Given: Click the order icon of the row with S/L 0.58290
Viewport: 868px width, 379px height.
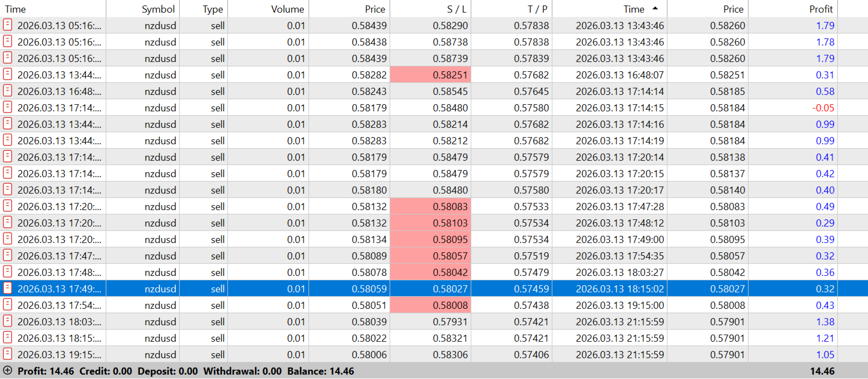Looking at the screenshot, I should 8,25.
